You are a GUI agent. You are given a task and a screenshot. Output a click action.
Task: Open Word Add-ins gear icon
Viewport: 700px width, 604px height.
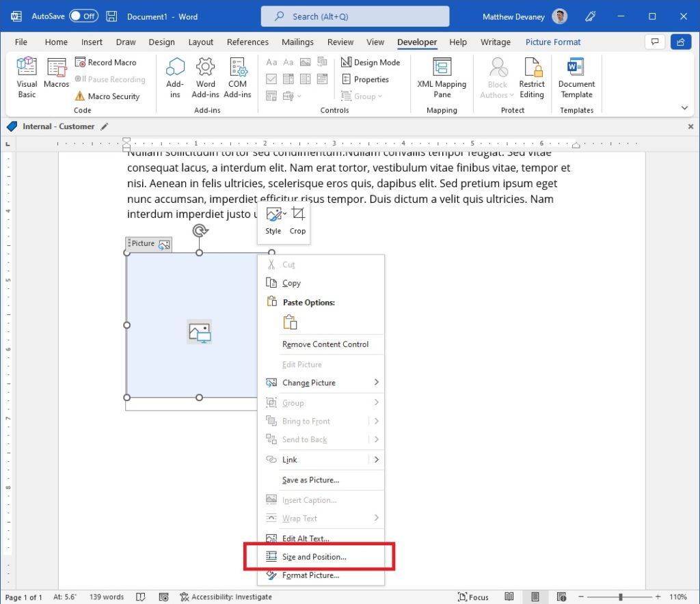pos(205,67)
